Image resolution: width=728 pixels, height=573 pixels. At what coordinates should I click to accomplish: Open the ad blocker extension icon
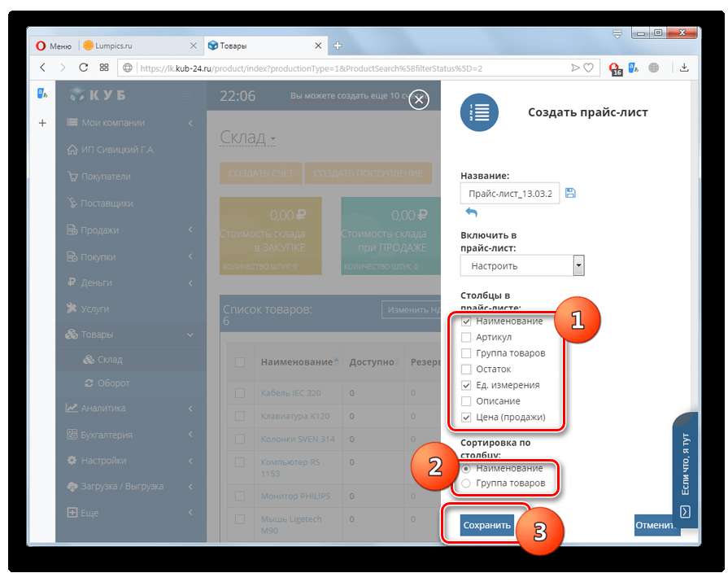click(x=615, y=69)
